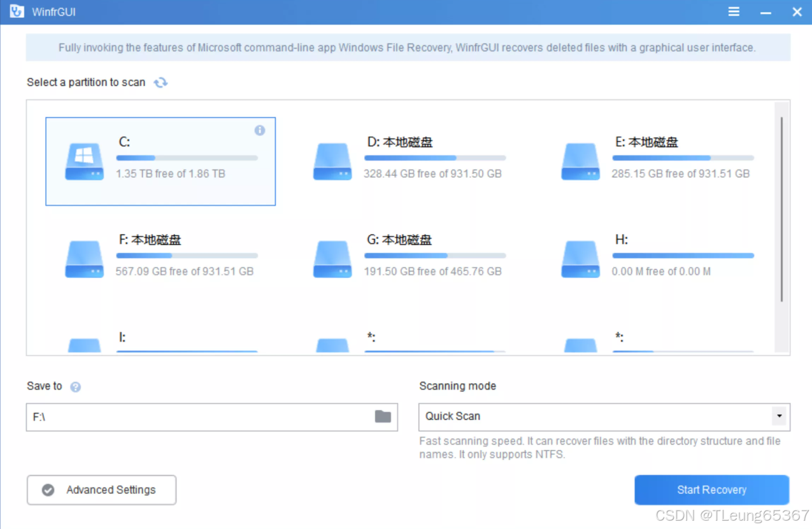The width and height of the screenshot is (812, 529).
Task: Start the recovery process
Action: (x=712, y=490)
